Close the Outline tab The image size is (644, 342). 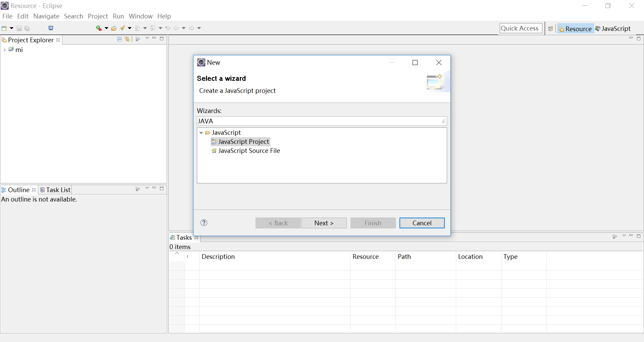(34, 190)
